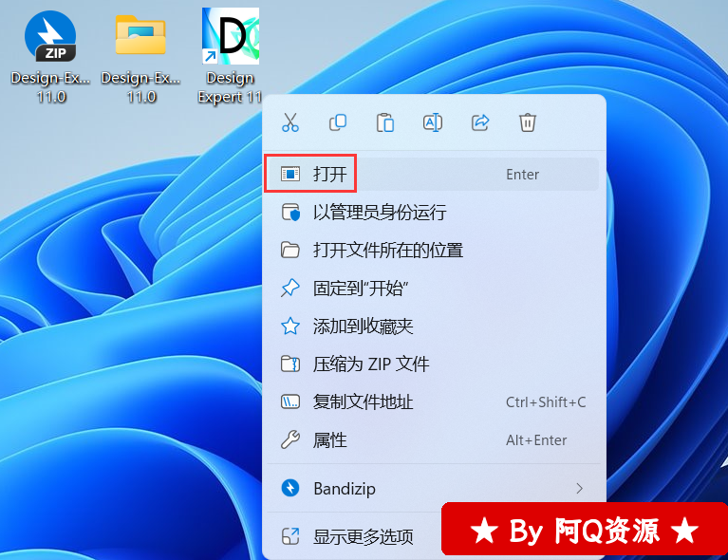This screenshot has width=728, height=560.
Task: Expand the Bandizip submenu arrow
Action: (x=579, y=489)
